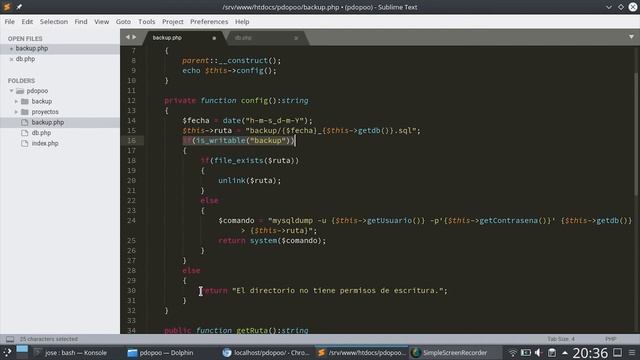The height and width of the screenshot is (360, 640).
Task: Open the File menu
Action: (x=10, y=22)
